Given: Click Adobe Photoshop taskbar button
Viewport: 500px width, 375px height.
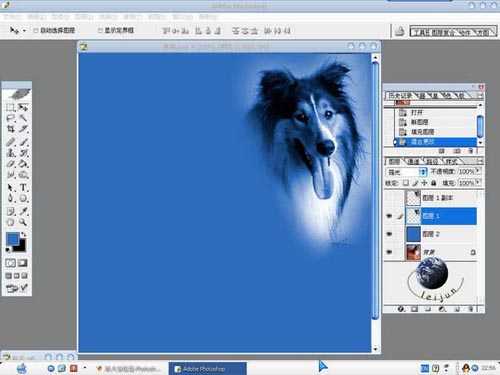Looking at the screenshot, I should click(207, 369).
